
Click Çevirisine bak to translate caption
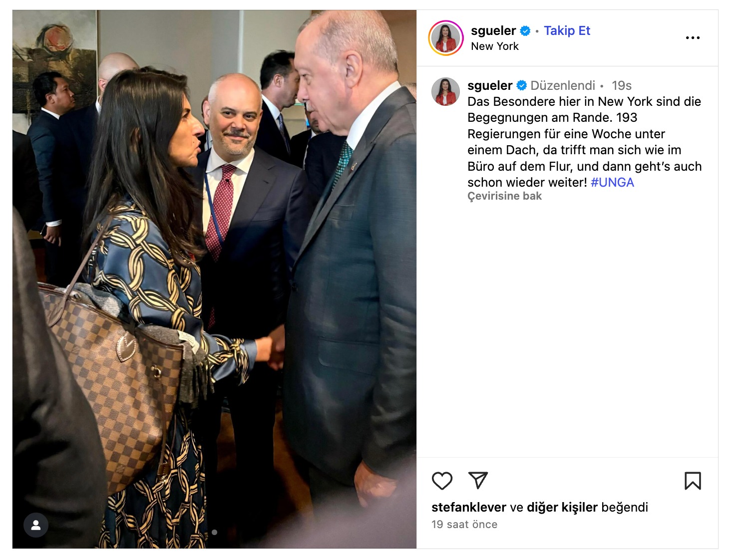point(504,196)
